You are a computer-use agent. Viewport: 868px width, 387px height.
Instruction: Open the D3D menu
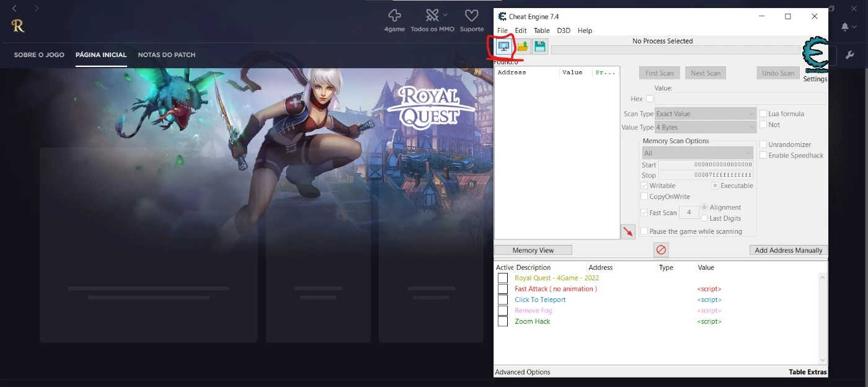[564, 30]
